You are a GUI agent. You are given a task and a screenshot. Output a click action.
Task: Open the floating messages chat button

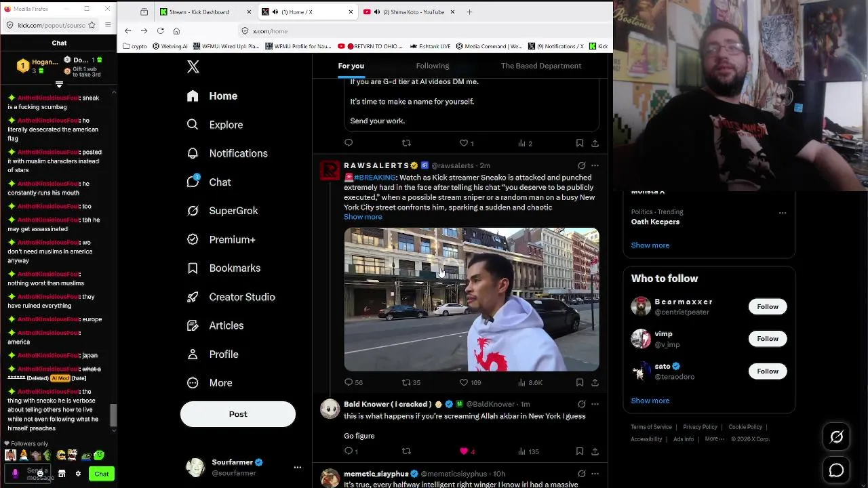837,470
